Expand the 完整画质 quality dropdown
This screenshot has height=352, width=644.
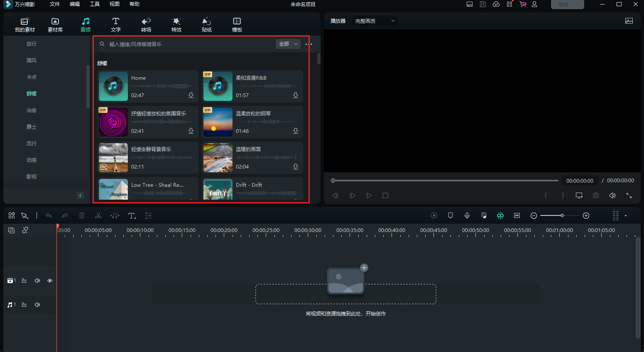tap(375, 21)
